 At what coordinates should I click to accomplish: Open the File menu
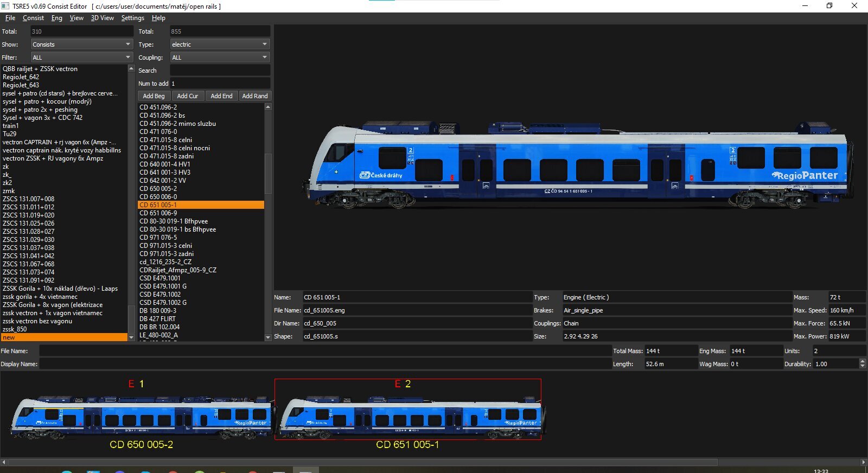tap(10, 18)
